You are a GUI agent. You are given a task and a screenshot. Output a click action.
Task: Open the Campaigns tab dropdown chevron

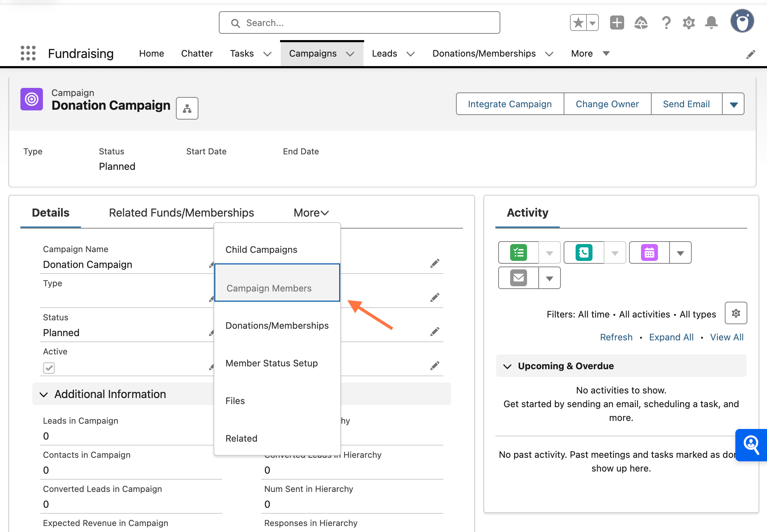350,54
